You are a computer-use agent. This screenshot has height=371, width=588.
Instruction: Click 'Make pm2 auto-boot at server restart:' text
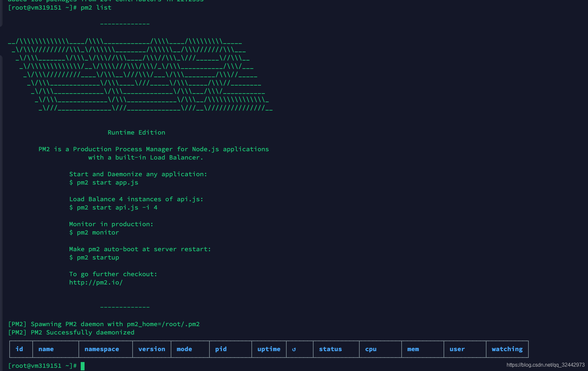coord(140,249)
